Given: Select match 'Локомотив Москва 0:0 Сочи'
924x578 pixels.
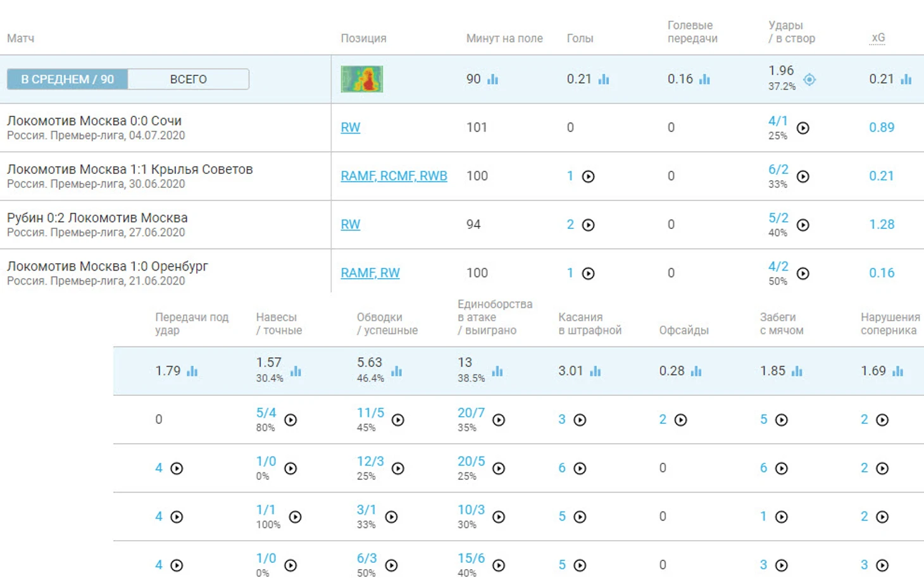Looking at the screenshot, I should click(x=94, y=121).
